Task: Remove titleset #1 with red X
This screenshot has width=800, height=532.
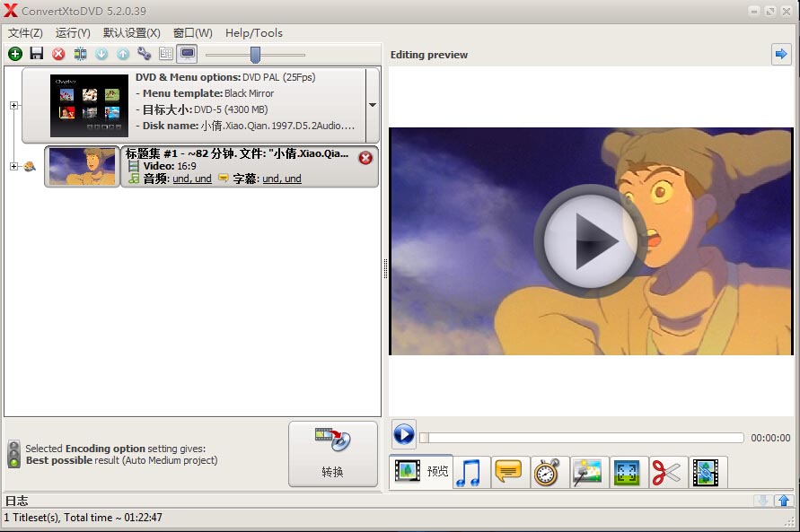Action: coord(365,158)
